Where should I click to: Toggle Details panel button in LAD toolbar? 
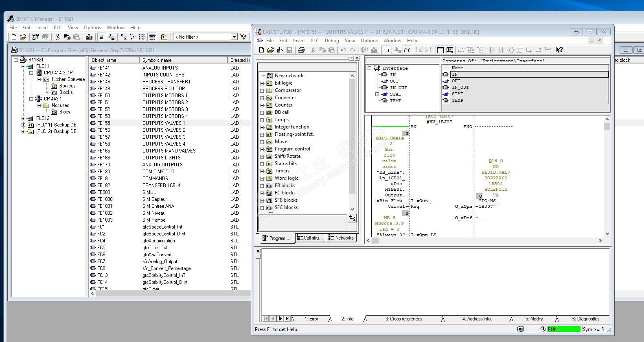pyautogui.click(x=450, y=50)
